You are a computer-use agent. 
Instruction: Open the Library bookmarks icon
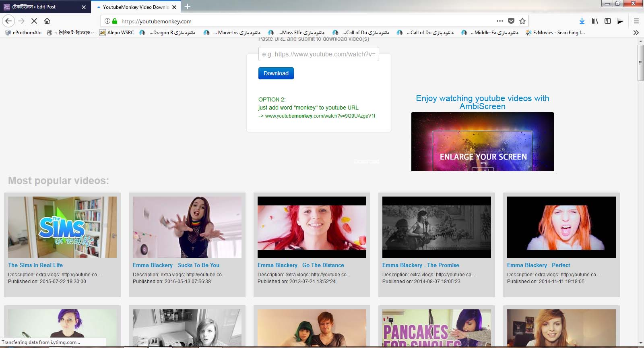594,21
